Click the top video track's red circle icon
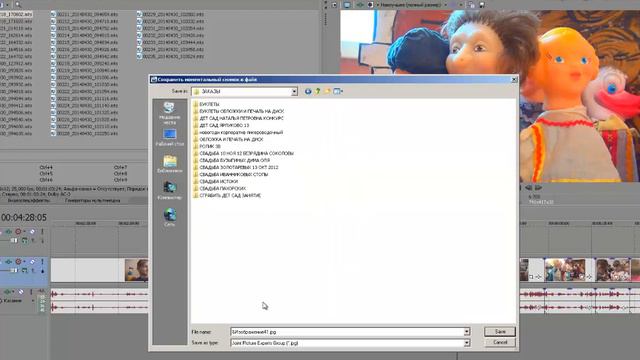 pyautogui.click(x=18, y=231)
